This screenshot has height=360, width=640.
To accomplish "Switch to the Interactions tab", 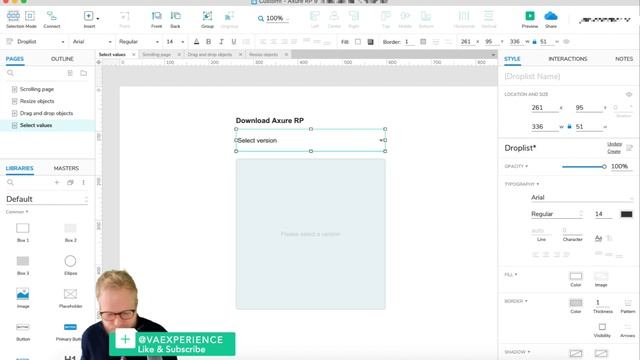I will click(567, 59).
